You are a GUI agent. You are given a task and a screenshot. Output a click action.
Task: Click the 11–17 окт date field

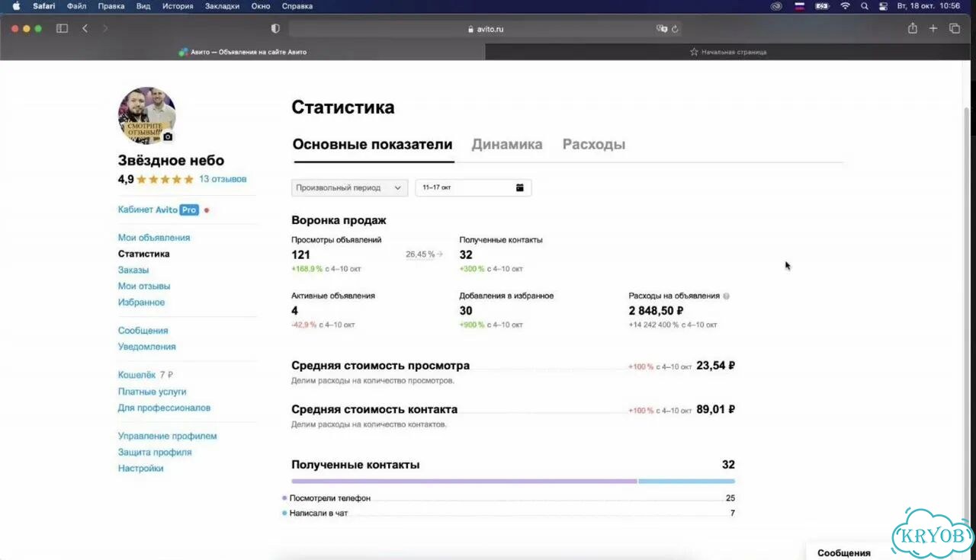pos(473,187)
